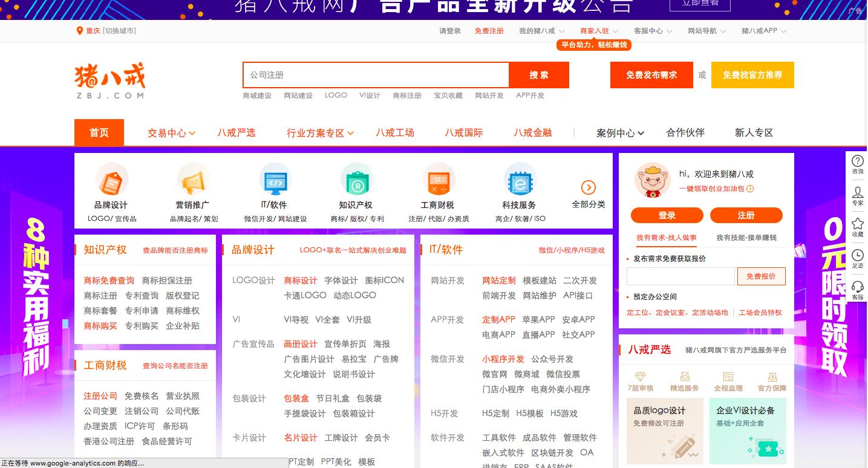Open the 合作伙伴 nav item
Viewport: 868px width, 468px height.
tap(685, 132)
